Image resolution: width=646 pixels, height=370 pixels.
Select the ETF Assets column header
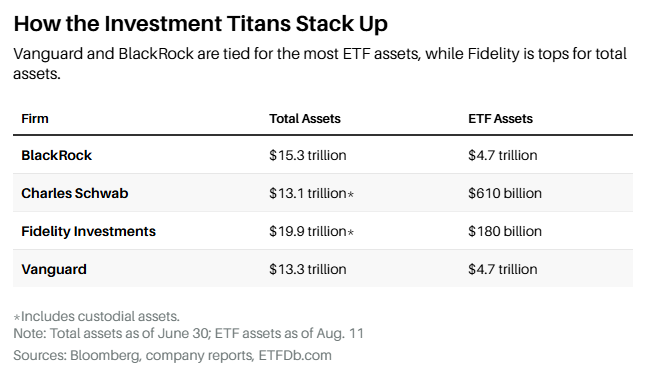(x=501, y=119)
